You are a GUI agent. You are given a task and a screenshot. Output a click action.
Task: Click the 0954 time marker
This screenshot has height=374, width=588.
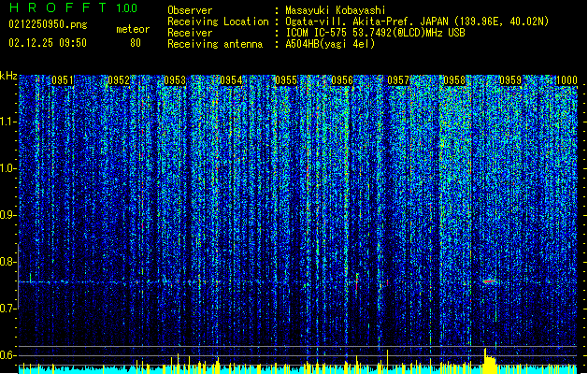click(231, 80)
